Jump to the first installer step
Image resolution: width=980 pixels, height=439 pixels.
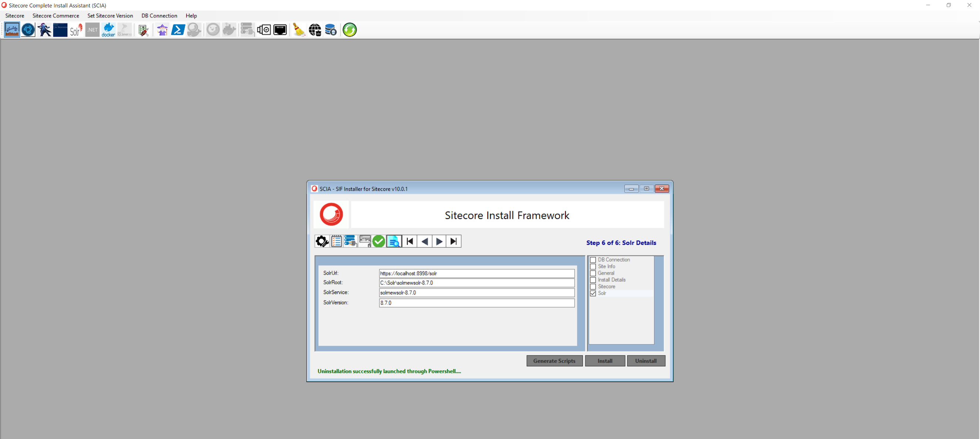click(410, 242)
